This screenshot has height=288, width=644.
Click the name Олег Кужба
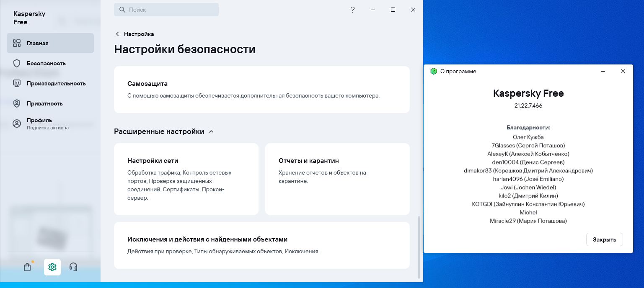(528, 137)
